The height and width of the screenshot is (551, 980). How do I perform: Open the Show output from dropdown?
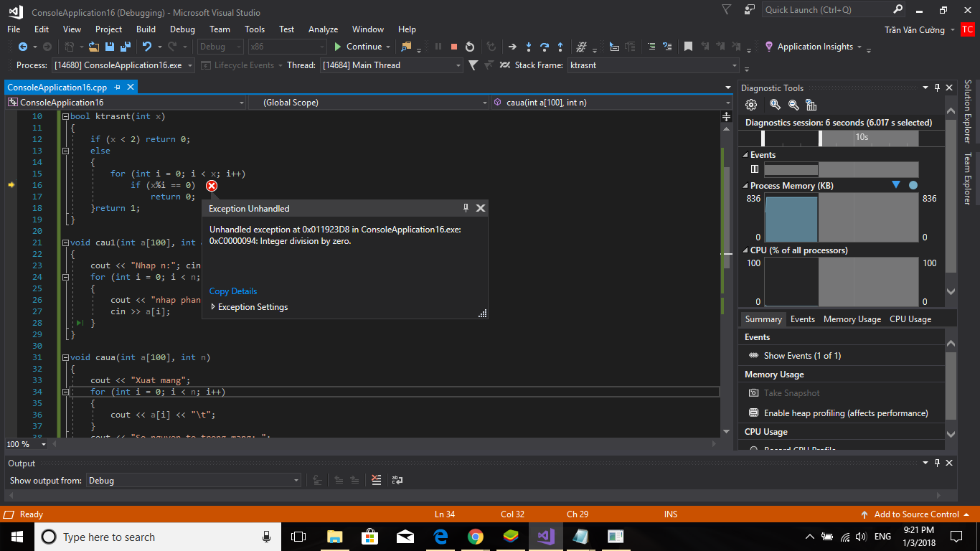[296, 481]
